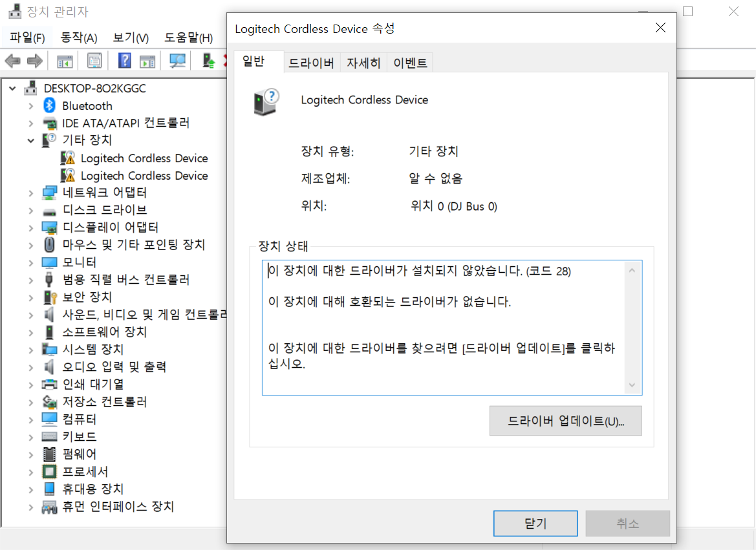This screenshot has height=550, width=756.
Task: Click the Properties sheet toolbar icon
Action: click(94, 61)
